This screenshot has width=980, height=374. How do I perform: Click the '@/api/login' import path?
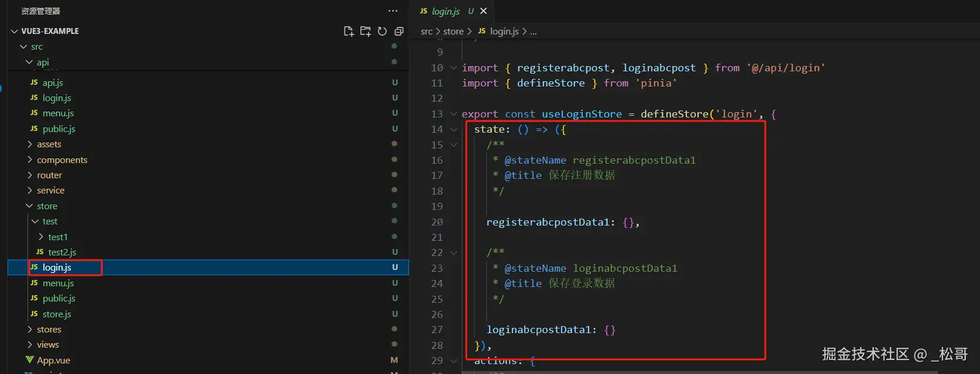click(x=785, y=68)
